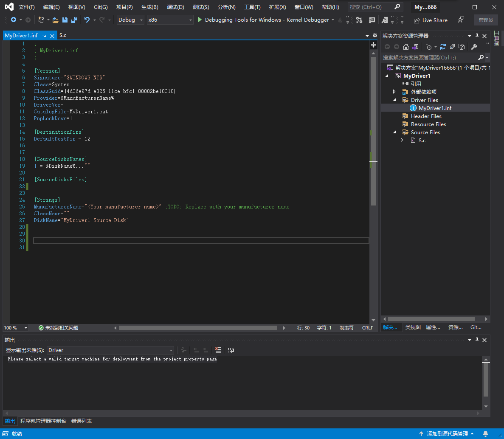Image resolution: width=504 pixels, height=439 pixels.
Task: Select the Resource Files folder
Action: point(428,124)
